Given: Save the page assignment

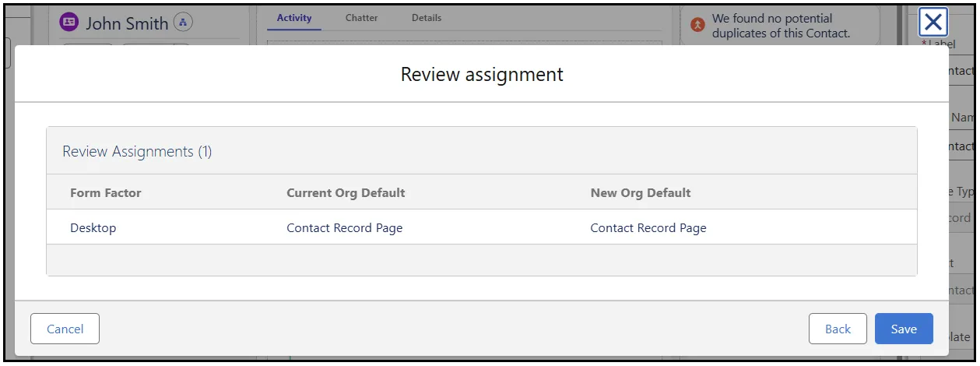Looking at the screenshot, I should point(904,329).
